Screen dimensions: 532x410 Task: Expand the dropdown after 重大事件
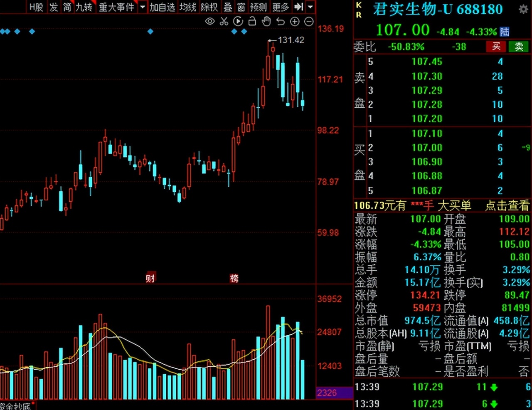[x=143, y=7]
